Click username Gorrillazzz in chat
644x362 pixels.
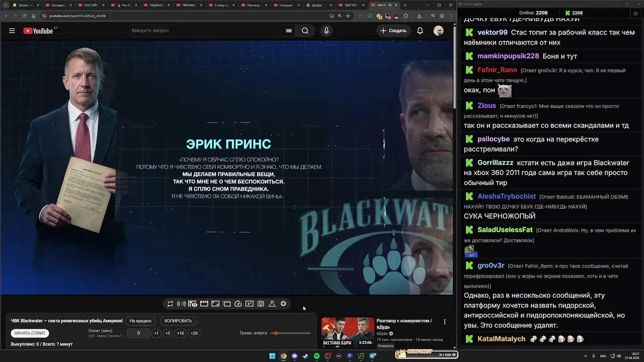[x=495, y=163]
